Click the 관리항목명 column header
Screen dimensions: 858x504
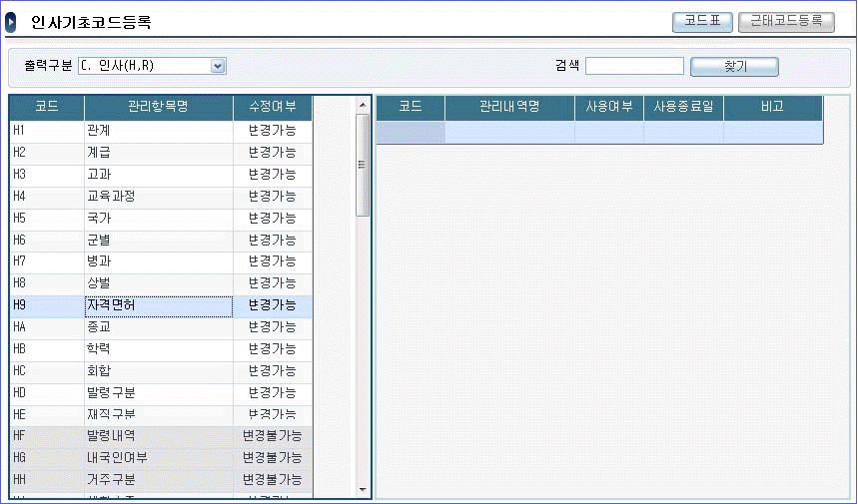(x=158, y=107)
